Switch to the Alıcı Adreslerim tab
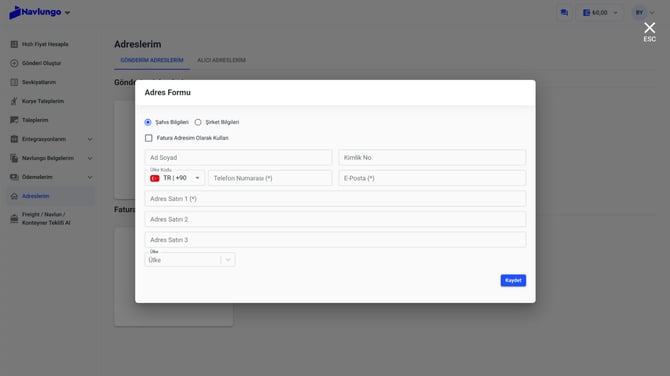Viewport: 670px width, 376px height. [221, 60]
